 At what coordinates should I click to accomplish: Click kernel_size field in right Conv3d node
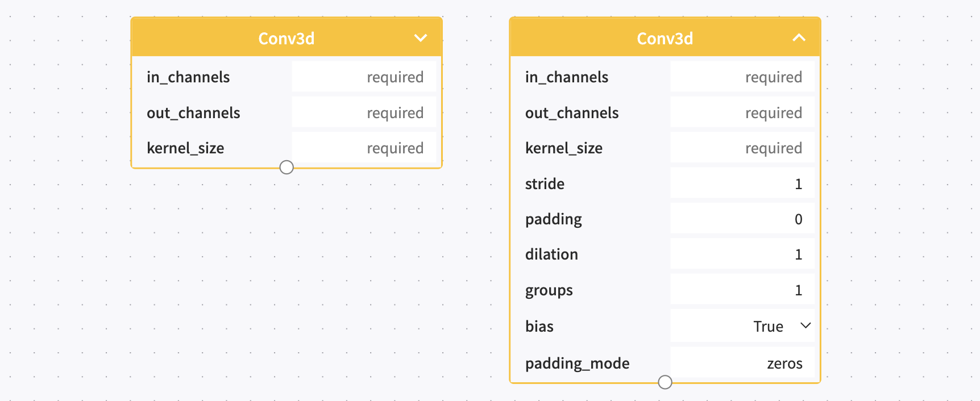coord(742,148)
